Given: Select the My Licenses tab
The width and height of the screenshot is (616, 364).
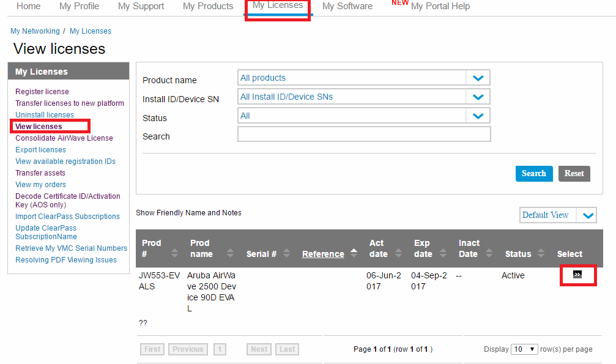Looking at the screenshot, I should coord(278,6).
